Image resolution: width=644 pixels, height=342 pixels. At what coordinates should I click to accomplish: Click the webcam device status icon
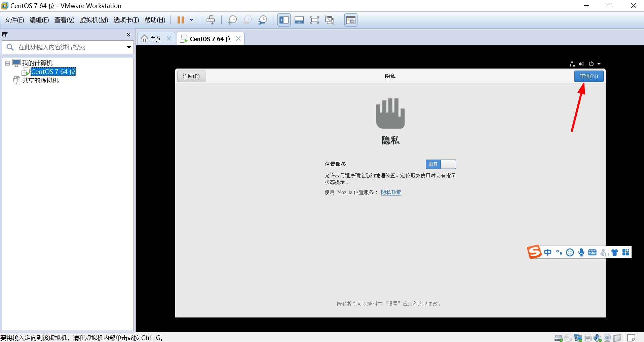coord(607,338)
